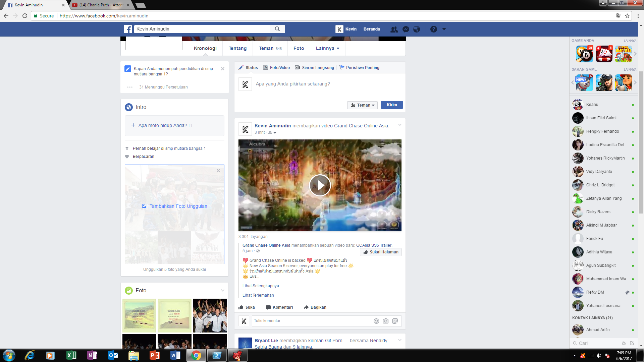
Task: Click the search magnifier button
Action: point(277,29)
